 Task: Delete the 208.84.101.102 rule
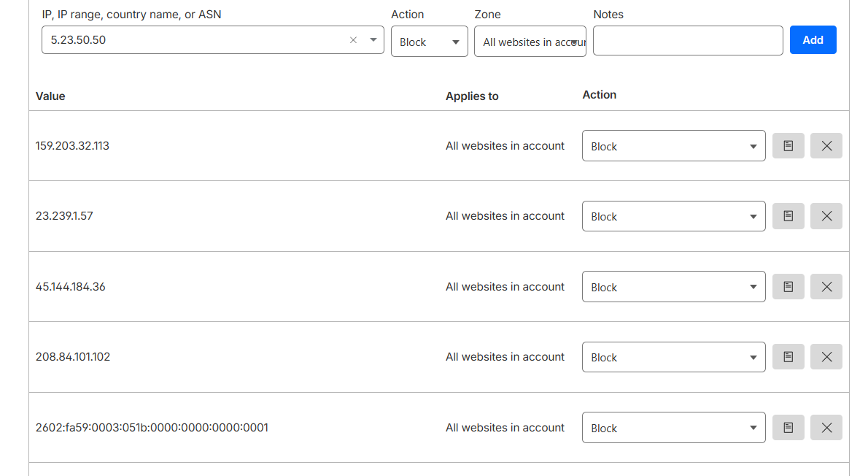(826, 357)
